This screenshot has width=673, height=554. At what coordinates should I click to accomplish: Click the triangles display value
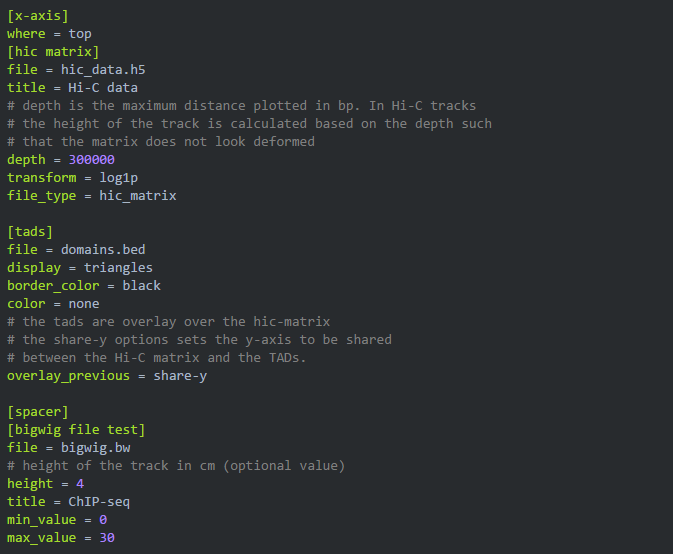click(x=118, y=268)
